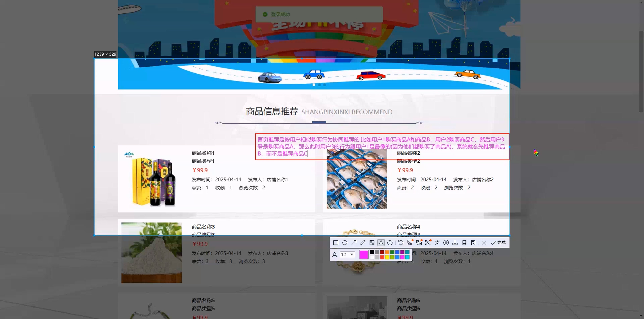Screen dimensions: 644x319
Task: Pick the yellow color swatch
Action: [387, 257]
